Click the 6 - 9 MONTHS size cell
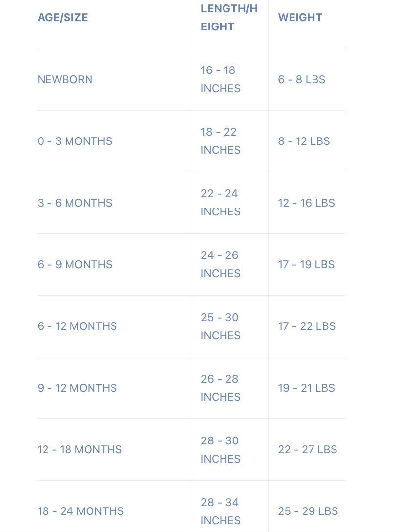 (75, 264)
